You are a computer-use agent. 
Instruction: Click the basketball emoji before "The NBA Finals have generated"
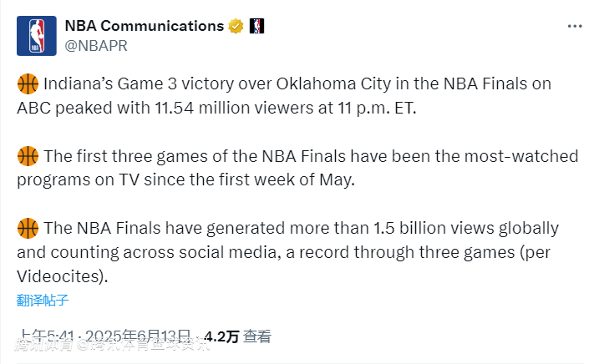click(28, 228)
